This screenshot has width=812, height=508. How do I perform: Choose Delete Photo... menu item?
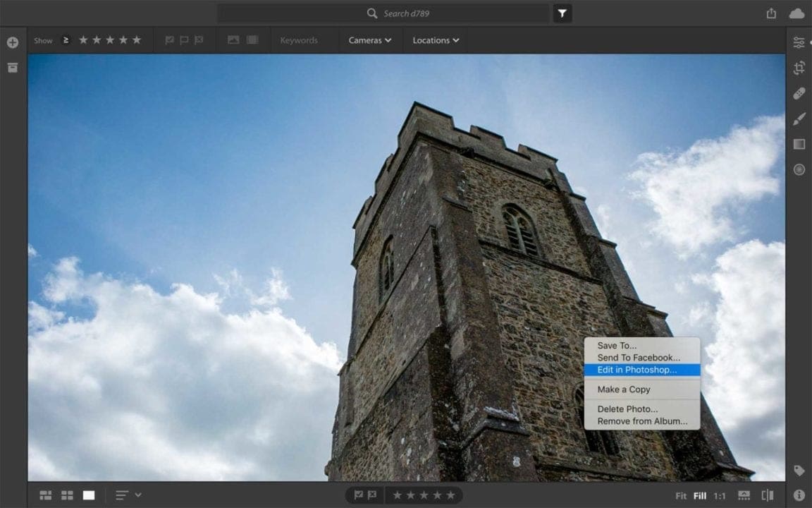point(642,409)
